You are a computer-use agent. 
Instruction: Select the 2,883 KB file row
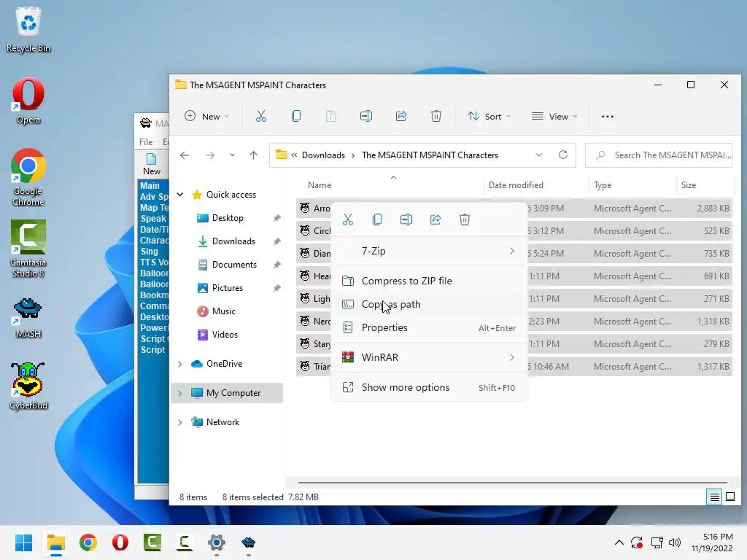point(514,208)
